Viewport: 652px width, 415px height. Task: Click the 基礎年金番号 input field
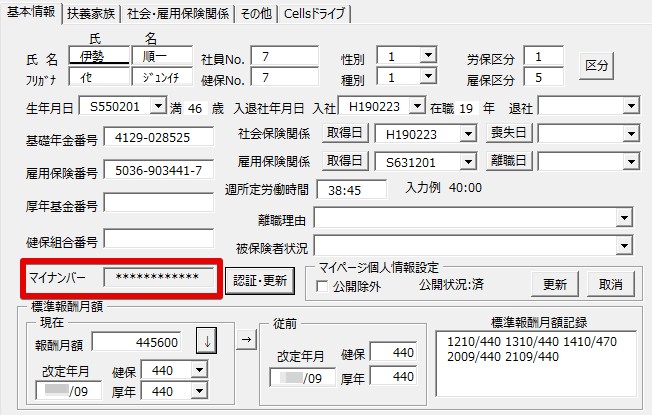[158, 137]
